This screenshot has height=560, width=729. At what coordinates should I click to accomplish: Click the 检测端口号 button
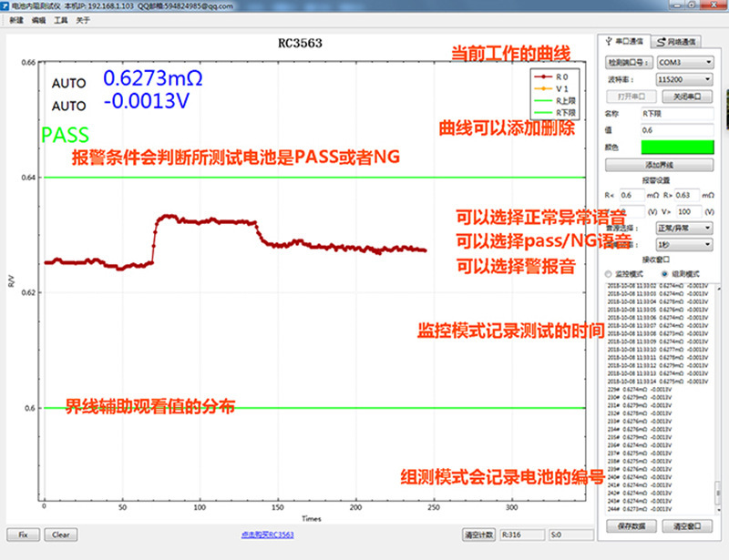[x=629, y=62]
